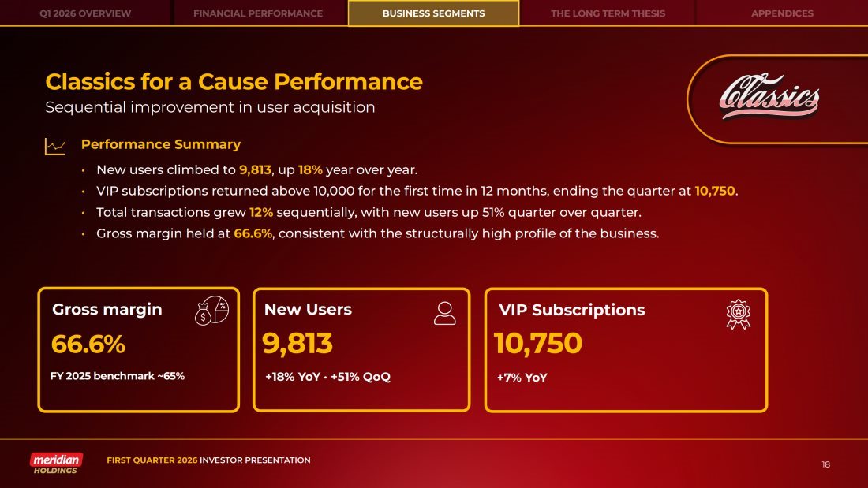This screenshot has height=488, width=868.
Task: Click the user silhouette icon in New Users card
Action: 445,313
